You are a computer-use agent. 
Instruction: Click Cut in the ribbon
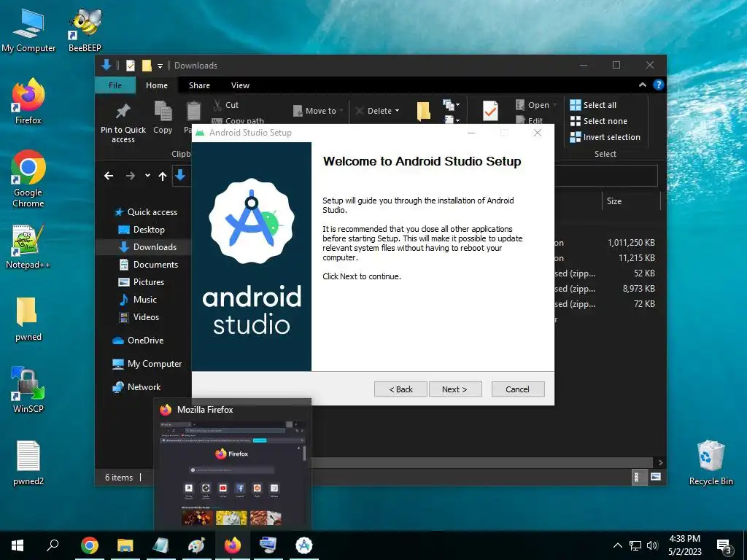pyautogui.click(x=226, y=105)
